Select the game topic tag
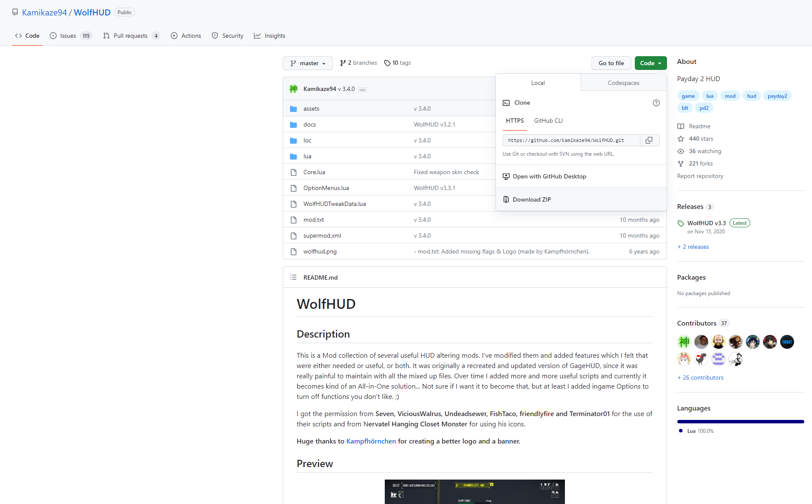Image resolution: width=812 pixels, height=504 pixels. [x=688, y=96]
